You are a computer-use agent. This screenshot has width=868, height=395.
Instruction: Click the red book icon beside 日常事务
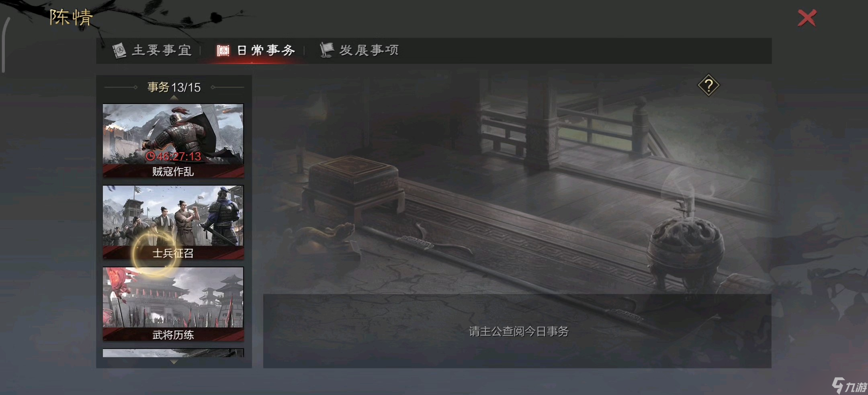[x=223, y=51]
